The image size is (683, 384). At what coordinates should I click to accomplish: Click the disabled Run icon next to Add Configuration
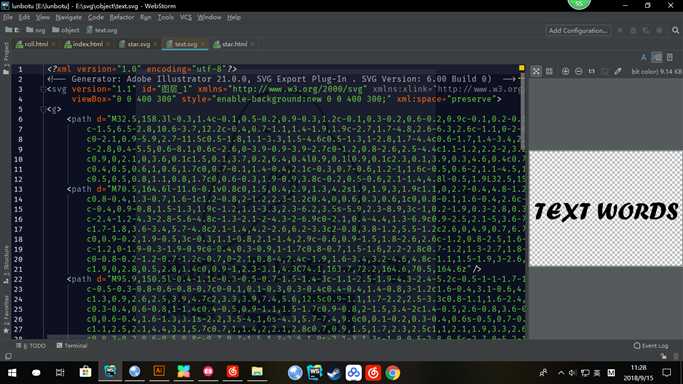coord(620,30)
